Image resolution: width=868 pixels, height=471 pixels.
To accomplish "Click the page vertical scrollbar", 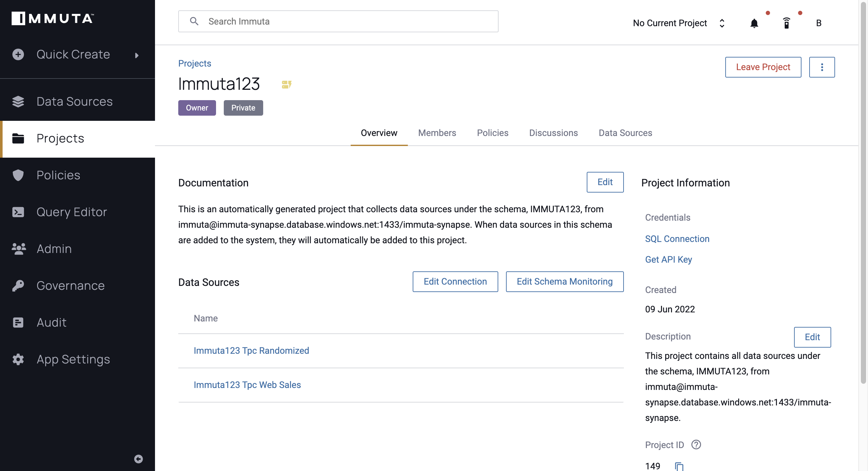I will [x=863, y=192].
